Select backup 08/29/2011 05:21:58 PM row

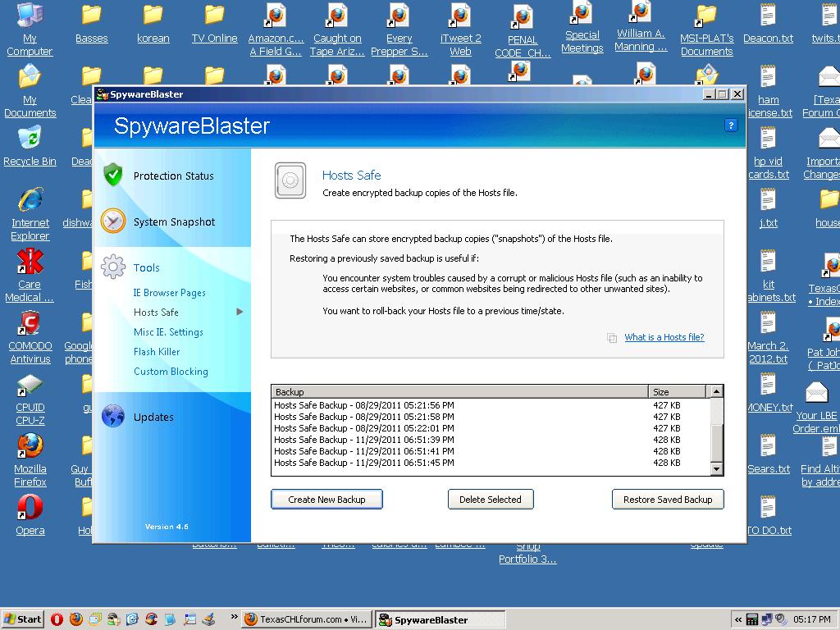coord(491,416)
